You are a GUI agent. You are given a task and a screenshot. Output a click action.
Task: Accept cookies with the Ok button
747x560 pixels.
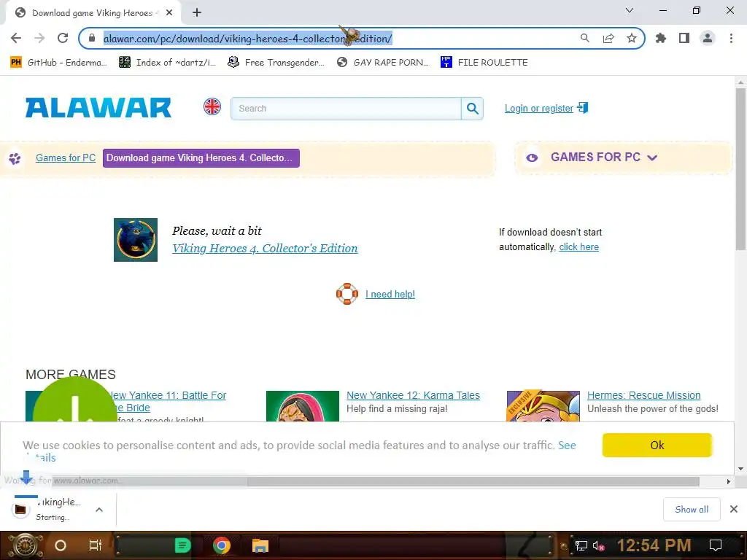pos(657,446)
